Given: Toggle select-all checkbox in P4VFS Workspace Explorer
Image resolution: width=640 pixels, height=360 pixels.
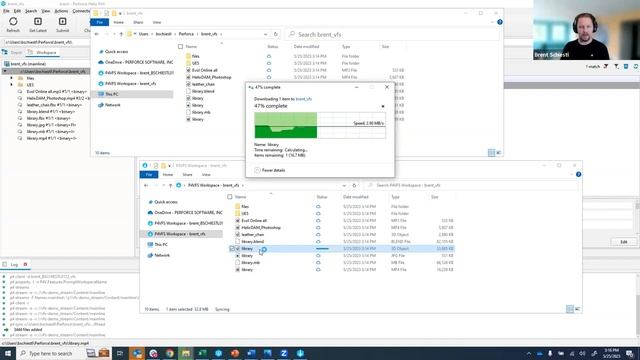Looking at the screenshot, I should 230,197.
